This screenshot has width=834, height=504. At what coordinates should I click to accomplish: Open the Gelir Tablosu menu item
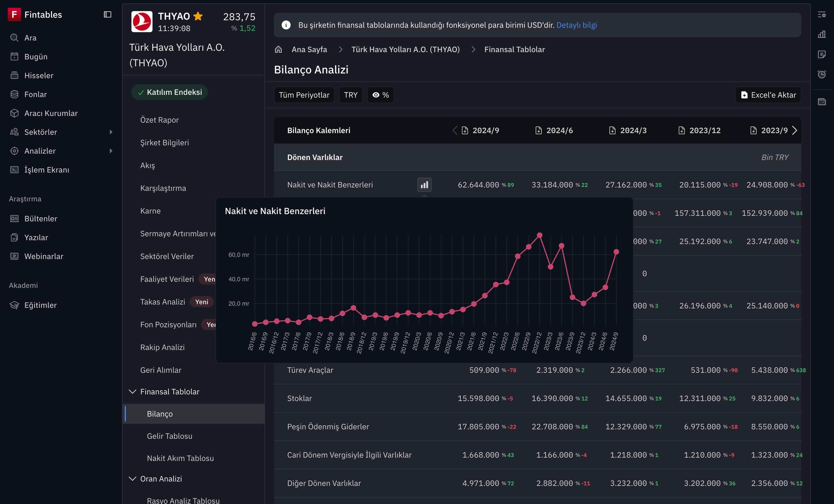(x=169, y=436)
